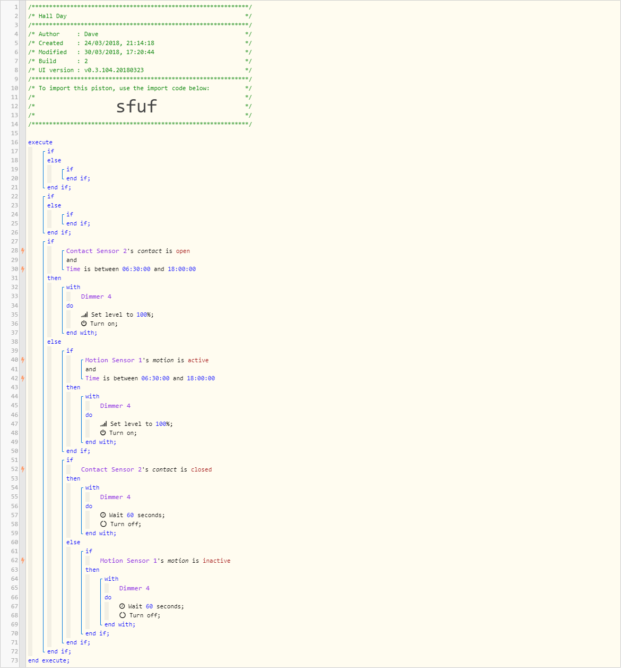Click the signal-bars Set level icon on line 35
The image size is (625, 672).
[x=84, y=315]
